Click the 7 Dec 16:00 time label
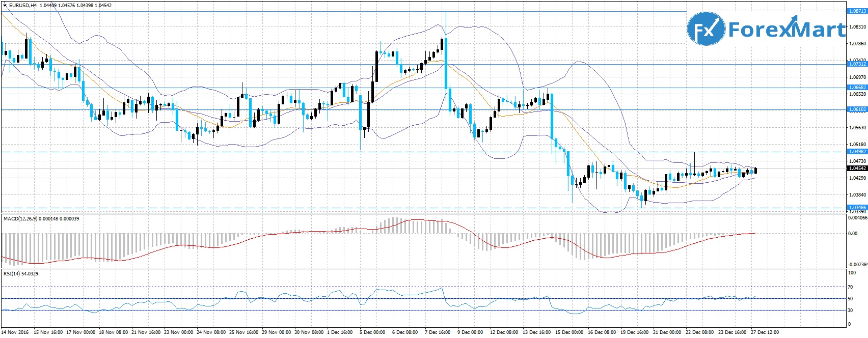 (x=438, y=332)
